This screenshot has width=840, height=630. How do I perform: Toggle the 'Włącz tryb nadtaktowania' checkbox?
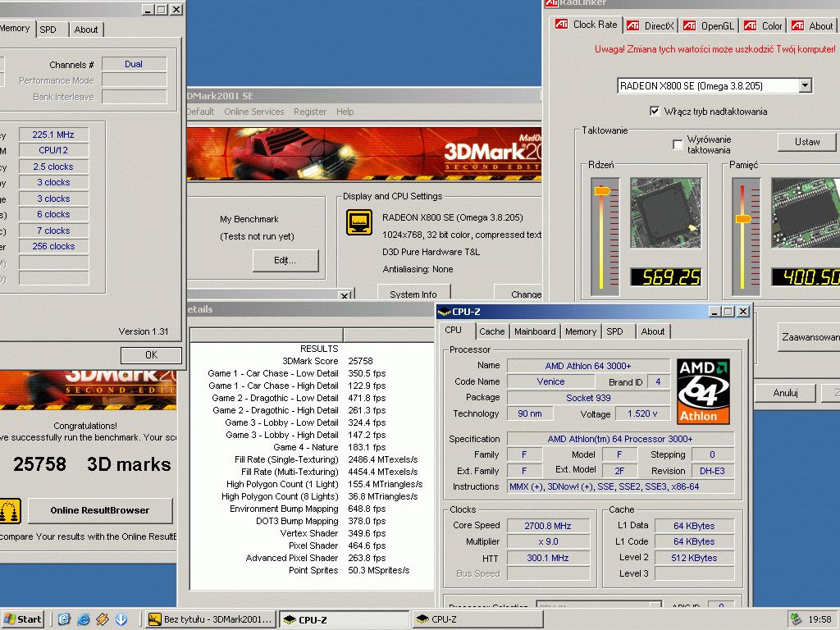coord(654,111)
